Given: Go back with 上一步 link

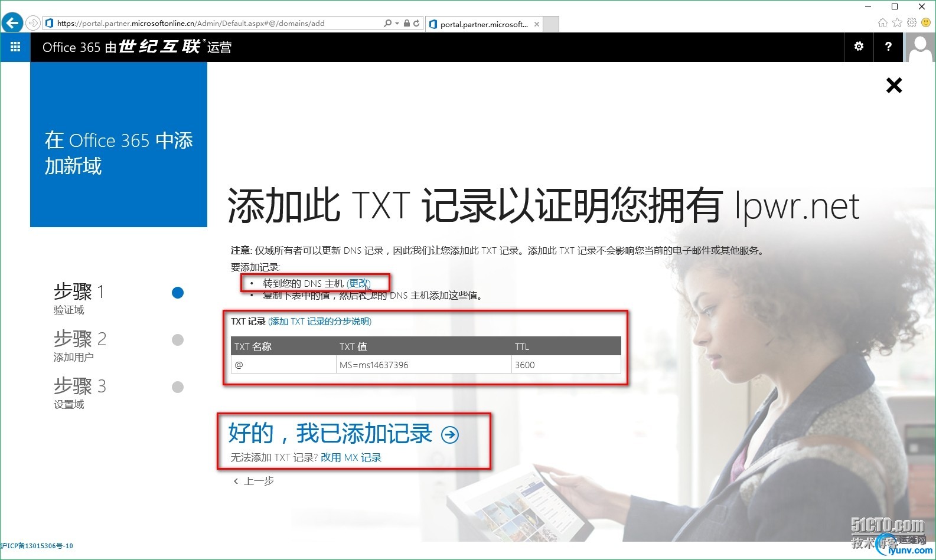Looking at the screenshot, I should [x=253, y=481].
